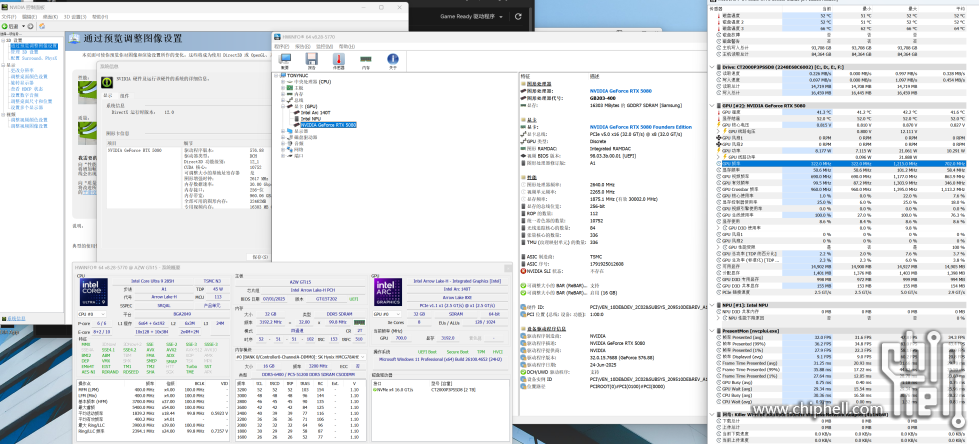Collapse 3D 设置 tree in NVIDIA control panel
The height and width of the screenshot is (444, 979).
click(x=2, y=41)
